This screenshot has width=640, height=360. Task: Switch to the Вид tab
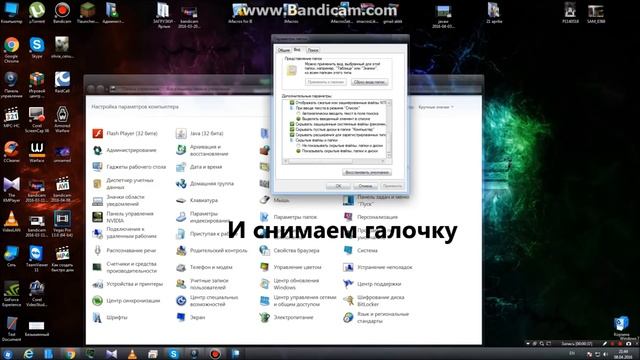(297, 49)
